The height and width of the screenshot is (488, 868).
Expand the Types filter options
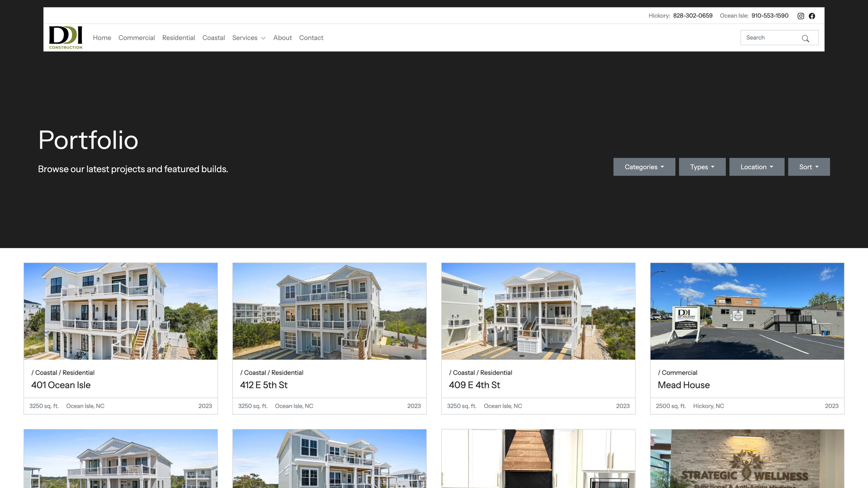pos(702,167)
